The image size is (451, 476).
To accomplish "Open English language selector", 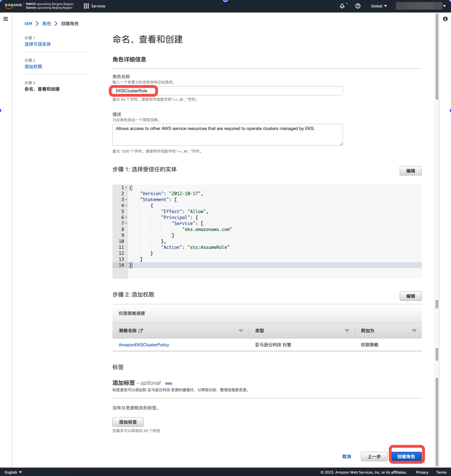I will click(x=13, y=472).
